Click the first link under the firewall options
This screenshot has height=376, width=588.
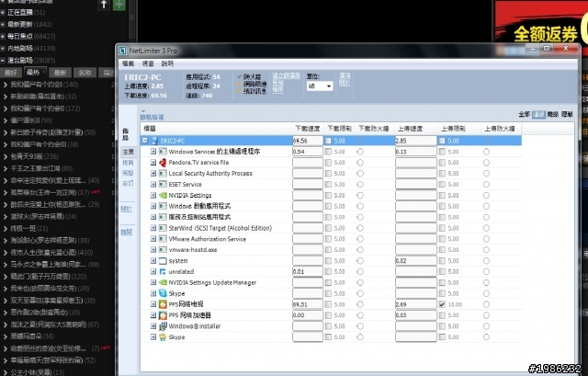coord(286,75)
